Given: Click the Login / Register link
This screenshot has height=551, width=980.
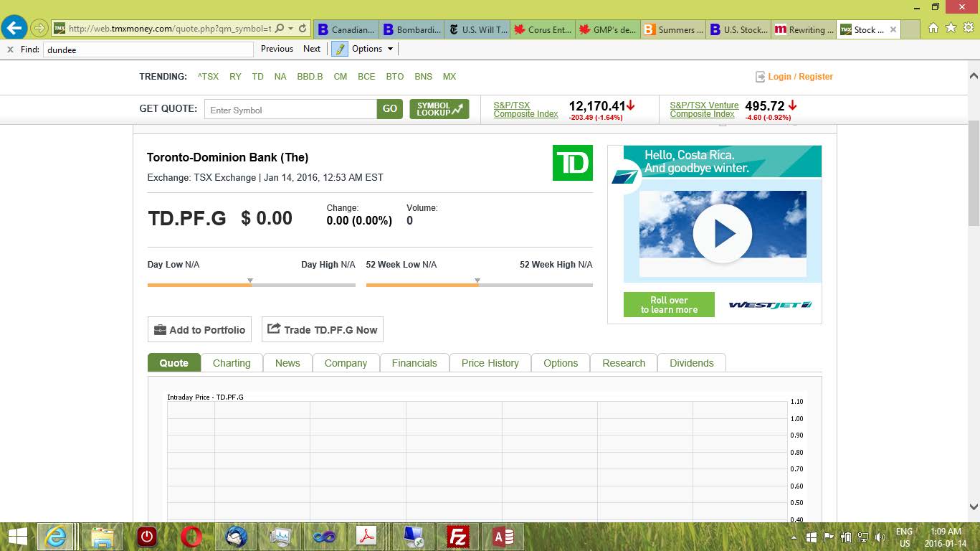Looking at the screenshot, I should tap(799, 77).
